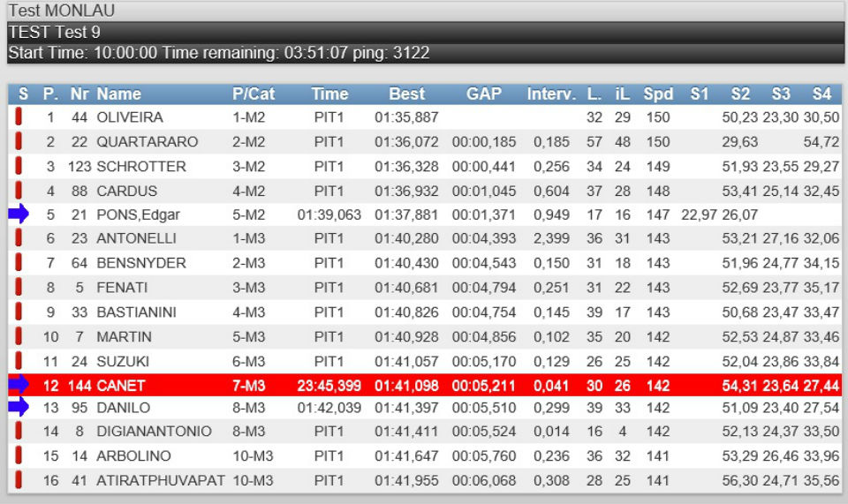This screenshot has width=848, height=504.
Task: Click best lap 01:40,826 of BASTIANINI
Action: 406,312
